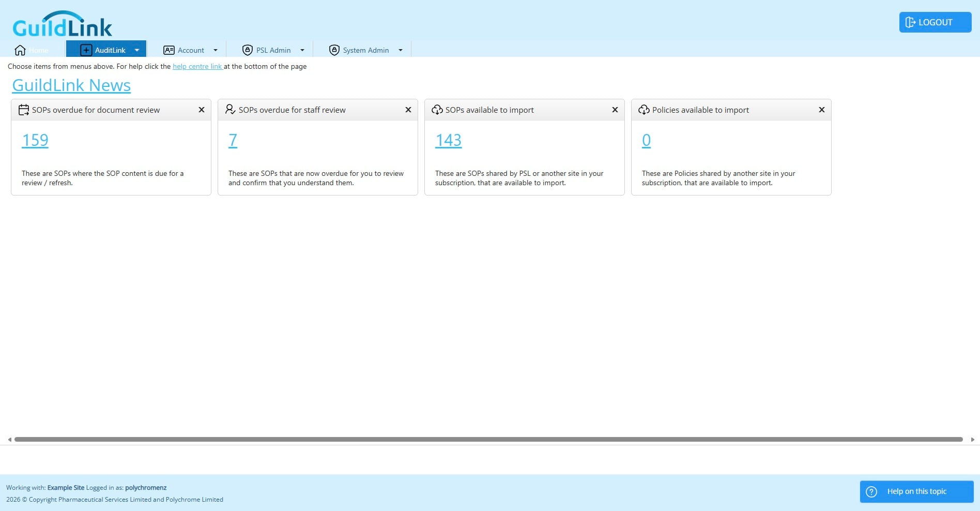Click the PSL Admin shield icon
The width and height of the screenshot is (980, 511).
point(248,50)
